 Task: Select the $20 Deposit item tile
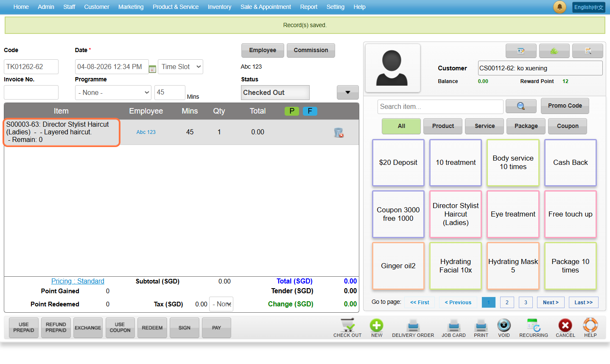(x=398, y=163)
